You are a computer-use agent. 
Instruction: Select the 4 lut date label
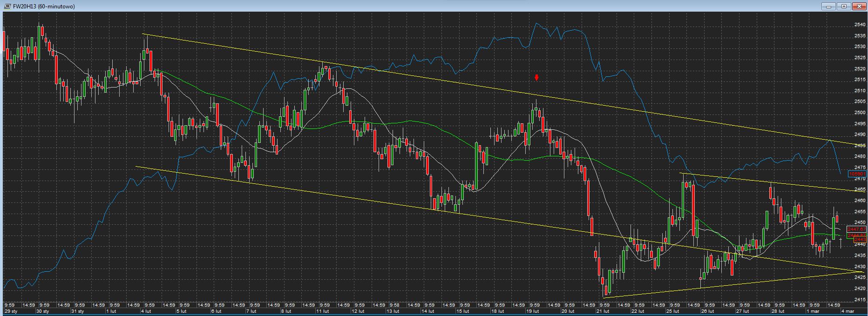point(147,311)
